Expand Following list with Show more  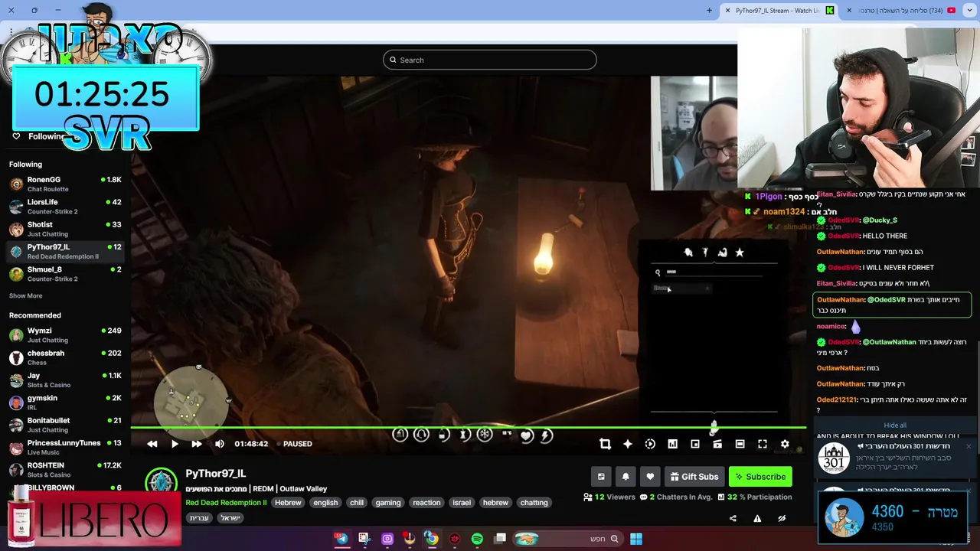[26, 296]
